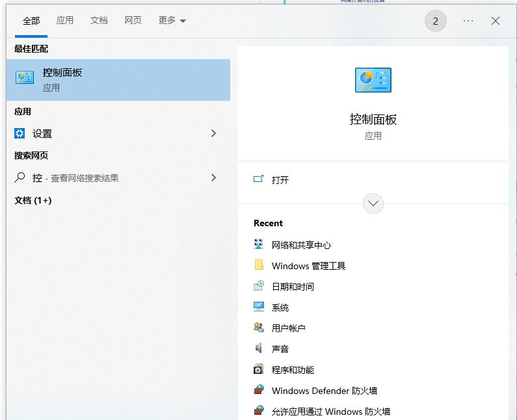Open the 更多 dropdown menu
This screenshot has width=517, height=420.
tap(172, 20)
